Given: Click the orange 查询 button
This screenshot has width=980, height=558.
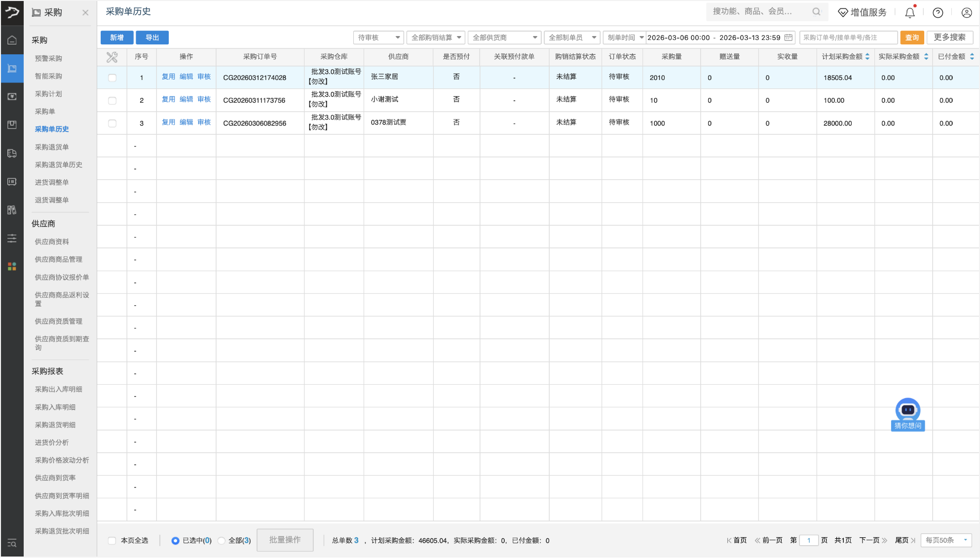Looking at the screenshot, I should (911, 38).
